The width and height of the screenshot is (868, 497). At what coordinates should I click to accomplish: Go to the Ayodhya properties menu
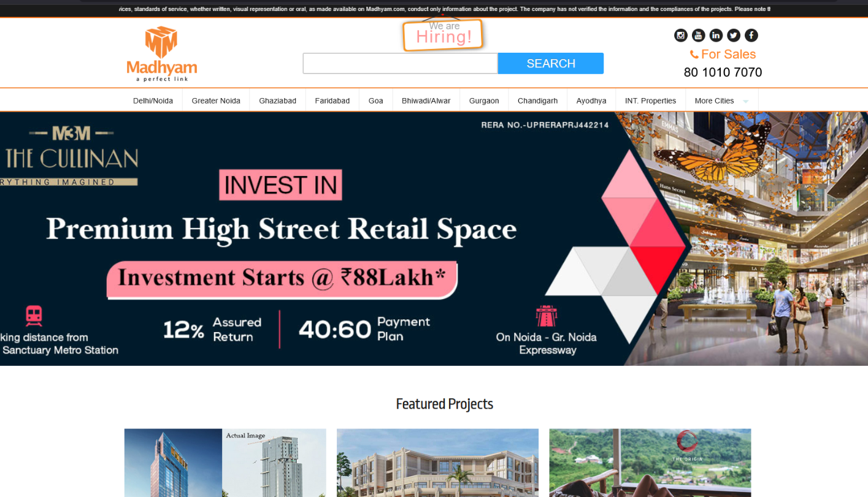click(591, 101)
